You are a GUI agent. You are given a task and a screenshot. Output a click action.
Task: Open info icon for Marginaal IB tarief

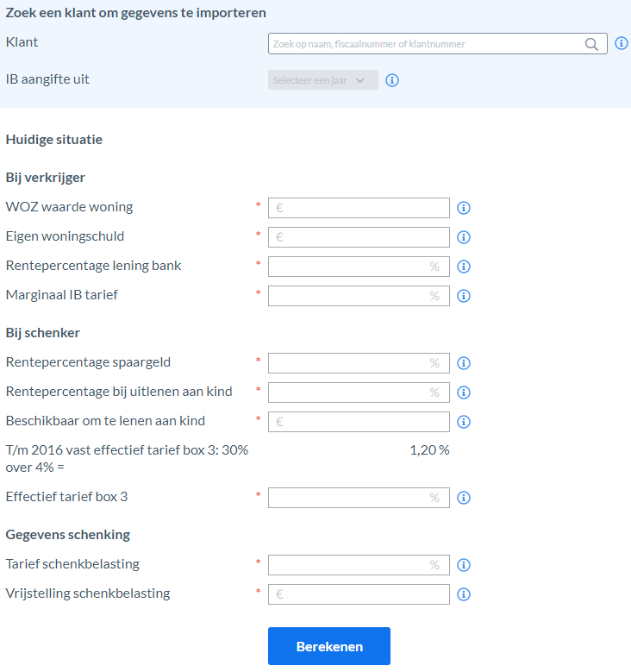464,296
